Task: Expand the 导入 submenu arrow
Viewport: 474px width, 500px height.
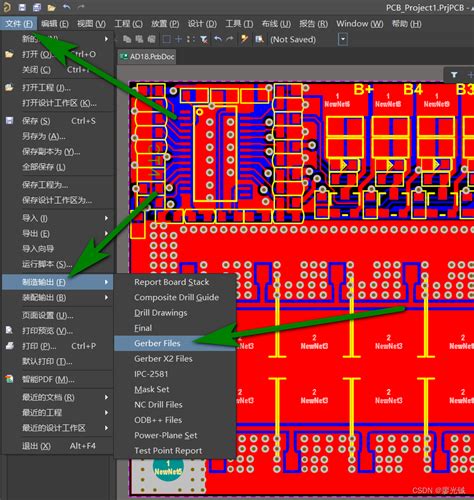Action: [x=106, y=218]
